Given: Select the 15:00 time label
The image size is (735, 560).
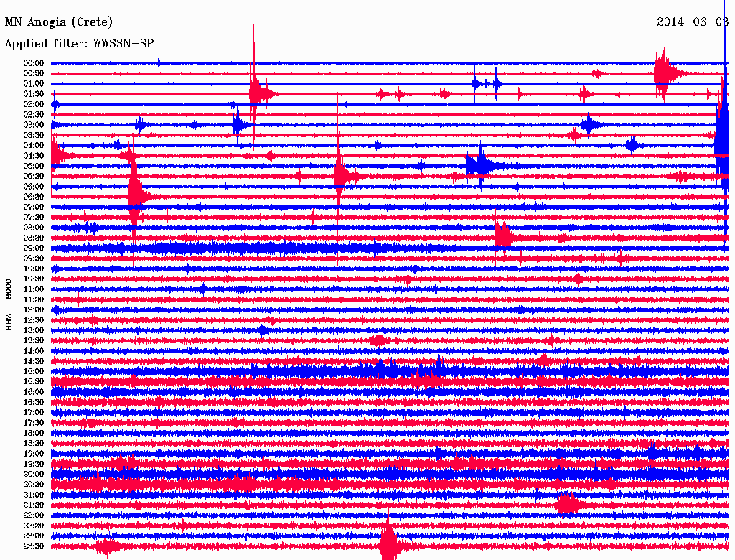Looking at the screenshot, I should click(34, 371).
